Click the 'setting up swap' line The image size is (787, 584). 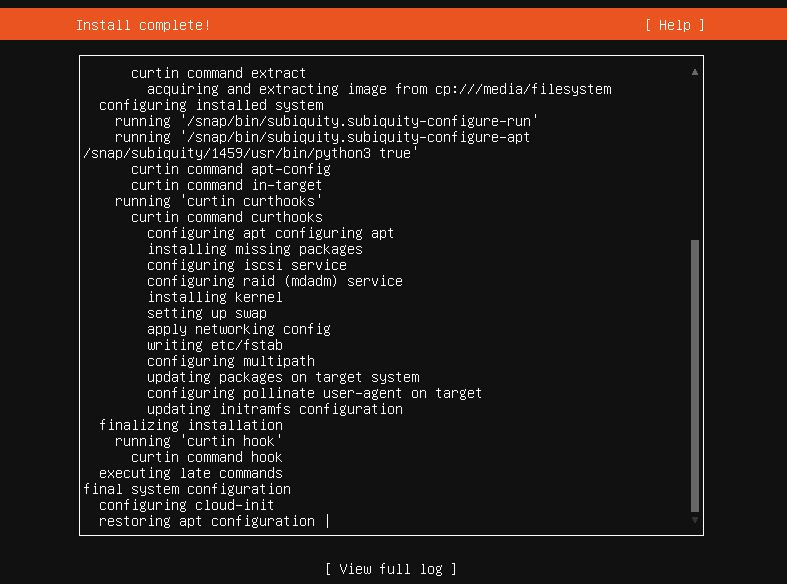(207, 313)
